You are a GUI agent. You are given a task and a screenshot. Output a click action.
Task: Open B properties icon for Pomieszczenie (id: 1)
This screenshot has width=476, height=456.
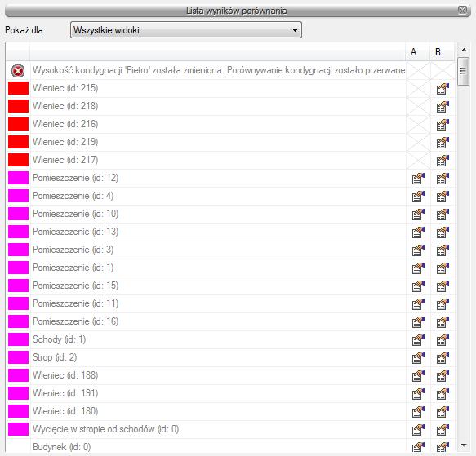[443, 268]
